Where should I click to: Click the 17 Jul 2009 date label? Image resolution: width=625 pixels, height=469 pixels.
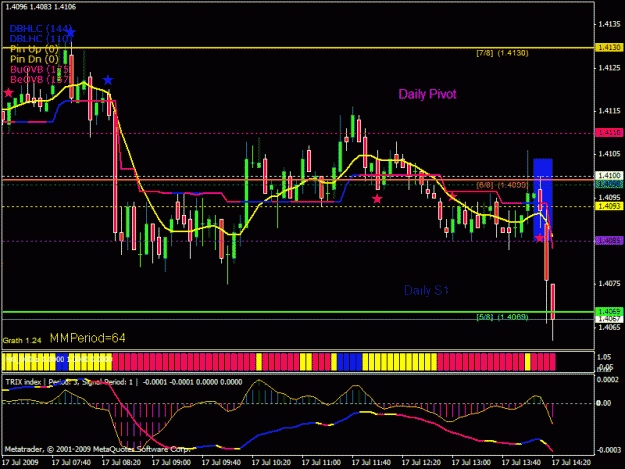tap(20, 463)
